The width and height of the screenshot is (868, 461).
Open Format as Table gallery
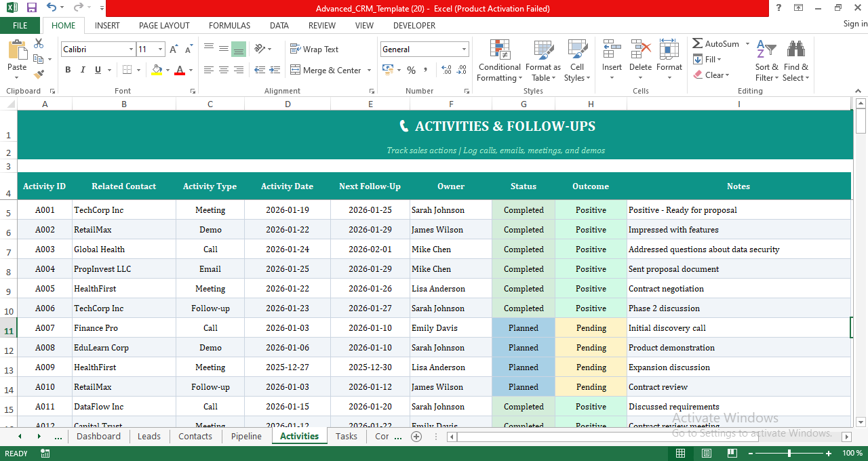(x=543, y=61)
